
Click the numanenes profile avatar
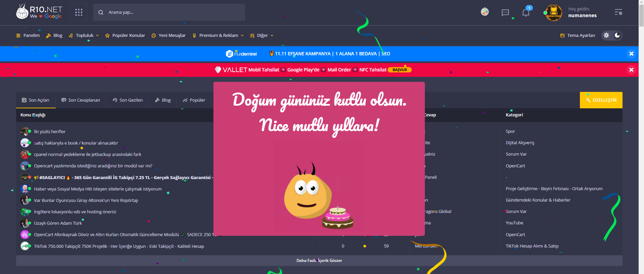coord(554,13)
